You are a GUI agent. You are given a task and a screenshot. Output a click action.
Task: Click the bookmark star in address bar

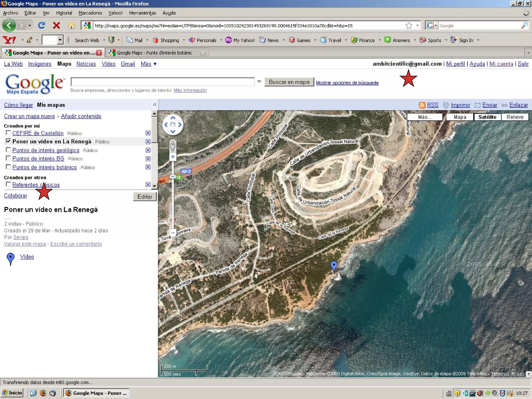[x=409, y=25]
